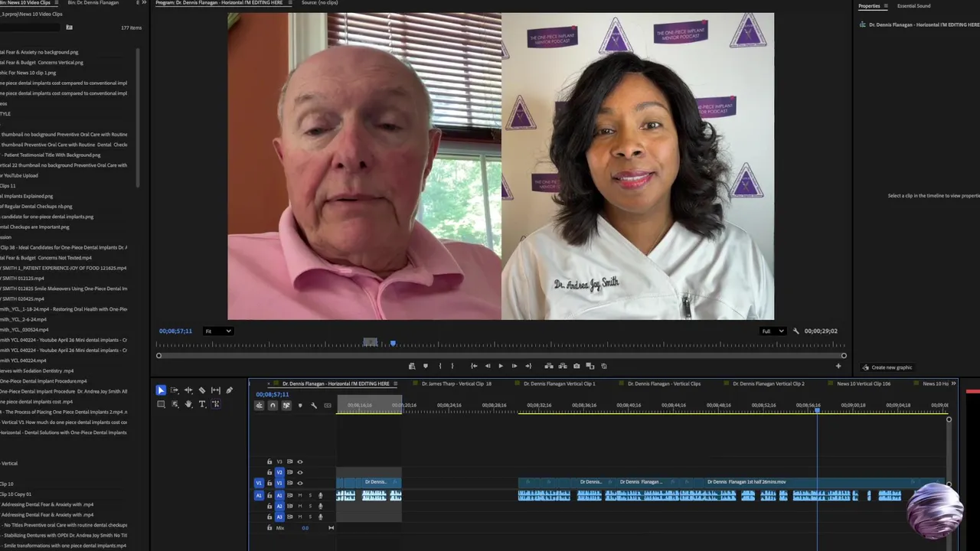Show hidden project panel tabs chevron
980x551 pixels.
click(x=144, y=3)
